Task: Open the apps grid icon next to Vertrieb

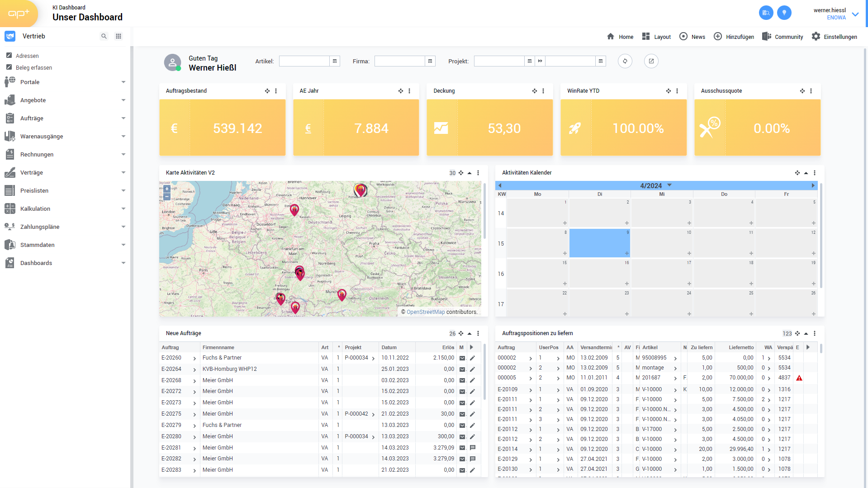Action: (119, 36)
